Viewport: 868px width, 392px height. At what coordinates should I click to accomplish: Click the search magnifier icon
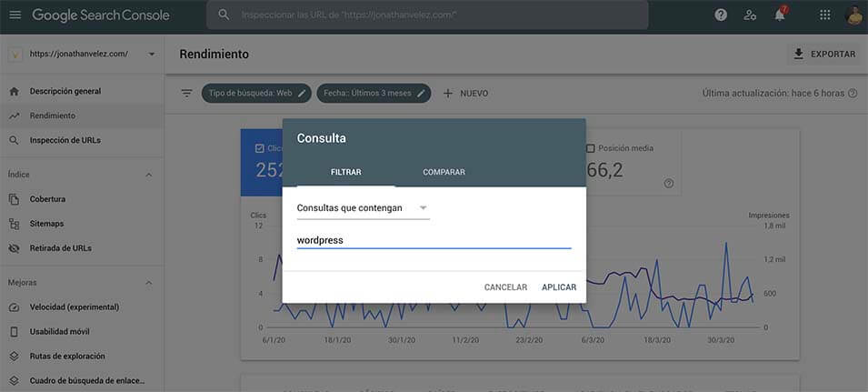point(224,15)
